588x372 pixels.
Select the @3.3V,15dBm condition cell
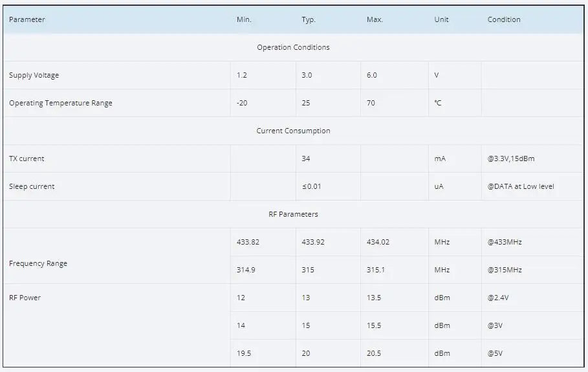click(x=511, y=159)
